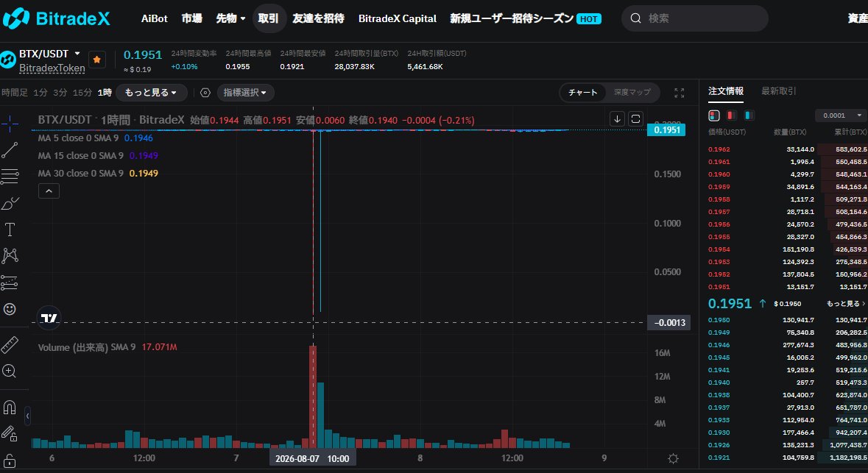Screen dimensions: 868x473
Task: Switch to the 最新取引 recent trades tab
Action: (x=779, y=91)
